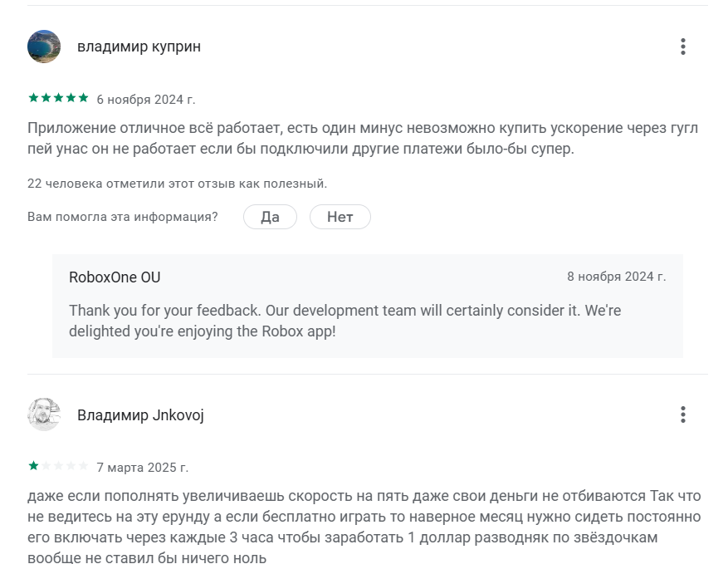The image size is (728, 564).
Task: Click Владимир Jnkovoj's profile avatar
Action: [x=44, y=414]
